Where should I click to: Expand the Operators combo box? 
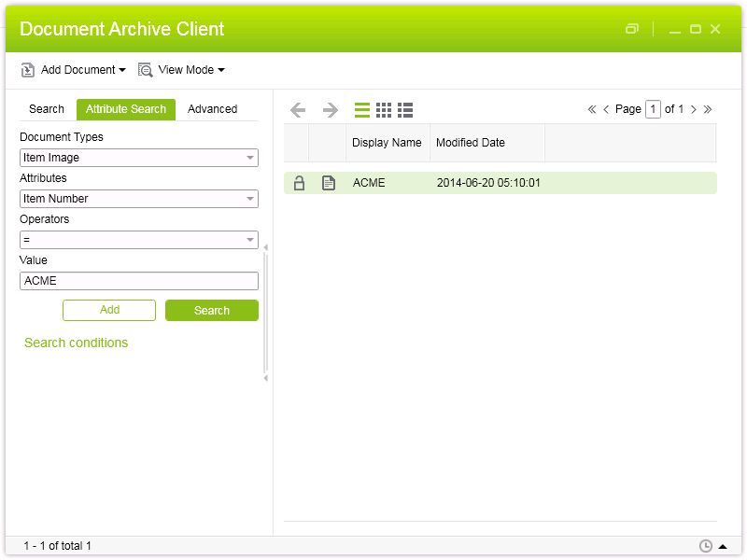point(250,240)
